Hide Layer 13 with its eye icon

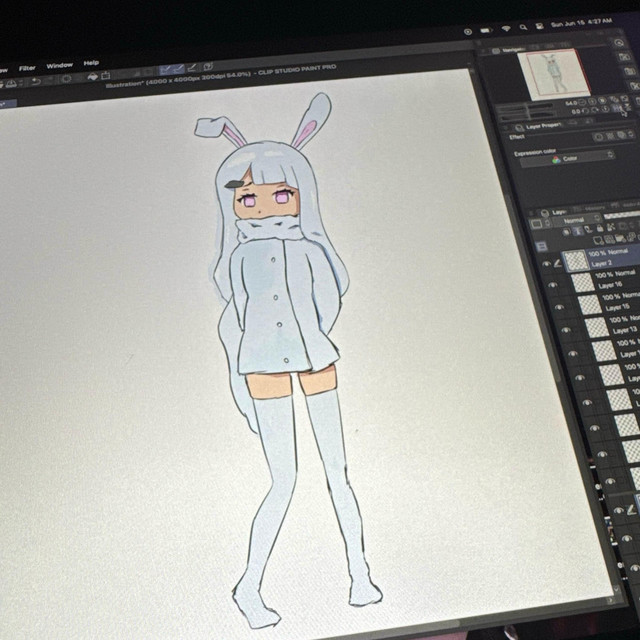(x=566, y=329)
